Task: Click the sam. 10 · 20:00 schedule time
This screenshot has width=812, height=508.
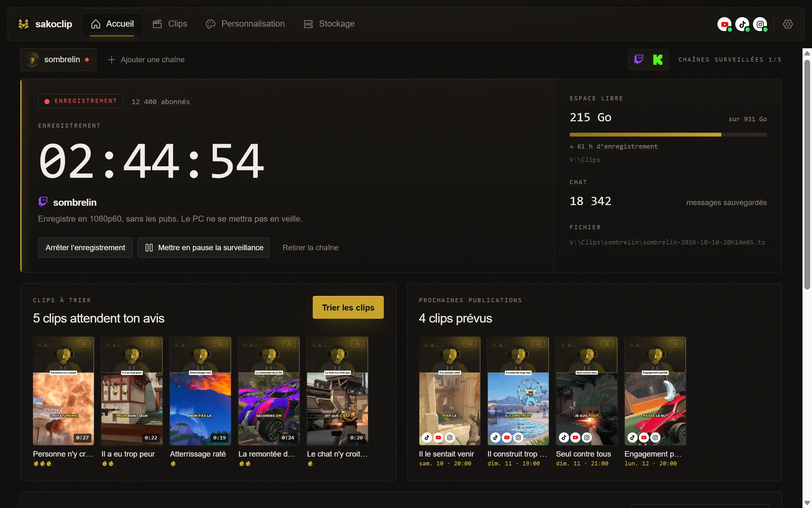Action: (445, 463)
